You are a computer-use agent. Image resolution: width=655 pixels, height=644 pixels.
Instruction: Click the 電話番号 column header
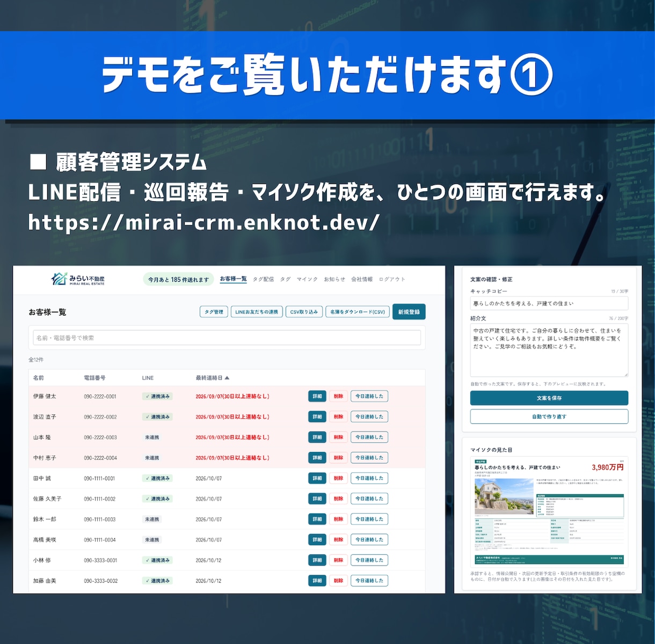pos(94,378)
